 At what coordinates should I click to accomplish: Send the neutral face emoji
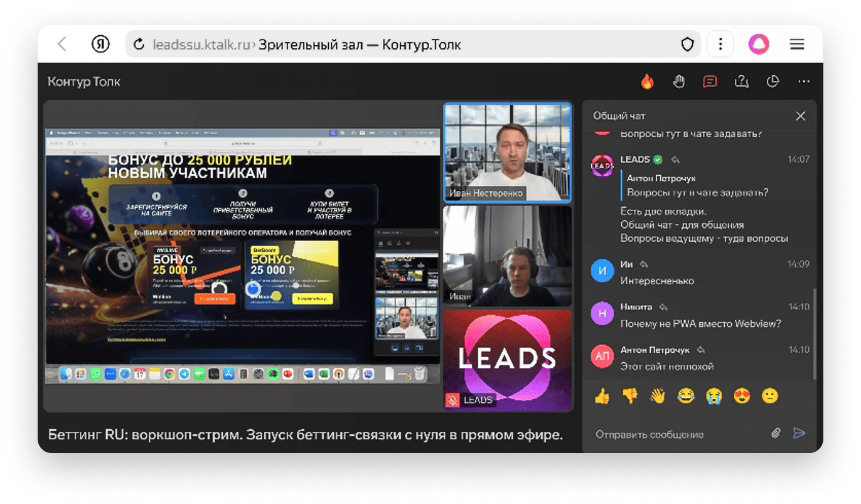[x=770, y=396]
